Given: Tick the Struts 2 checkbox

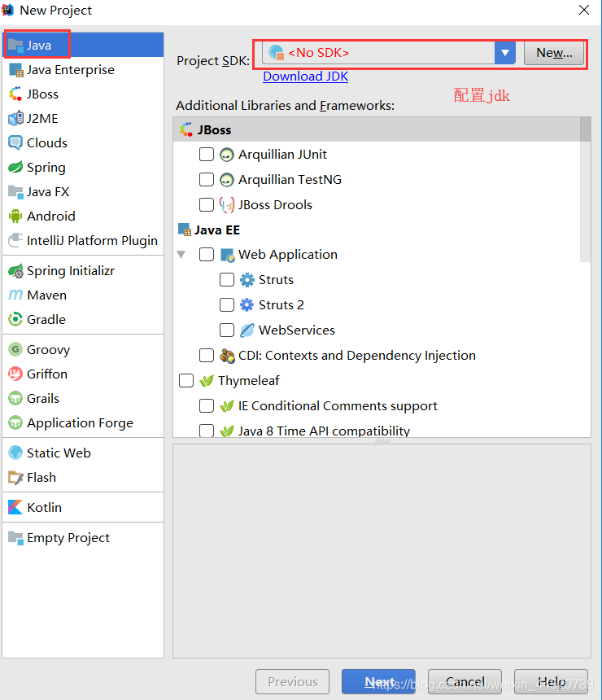Looking at the screenshot, I should 227,305.
